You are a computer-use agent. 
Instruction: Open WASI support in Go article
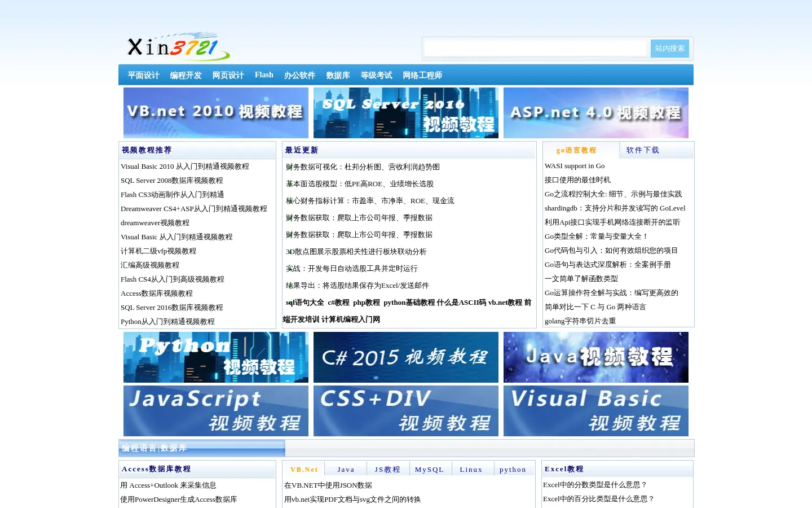[575, 166]
